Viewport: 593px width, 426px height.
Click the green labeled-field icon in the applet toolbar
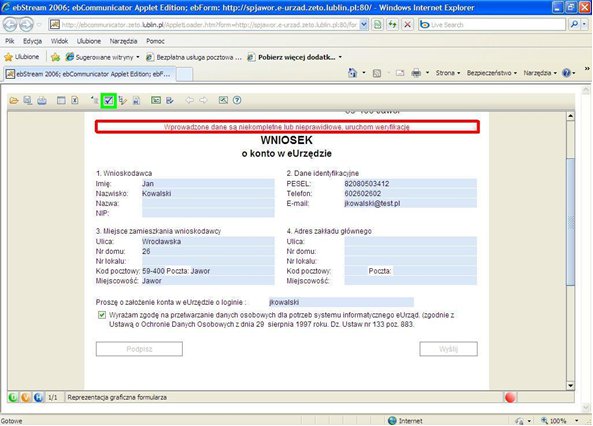(x=156, y=100)
